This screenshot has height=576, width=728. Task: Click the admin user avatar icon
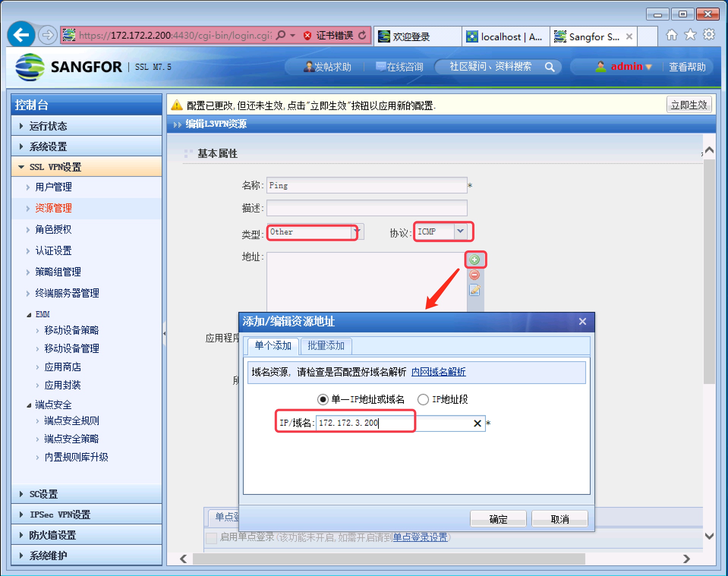click(600, 67)
